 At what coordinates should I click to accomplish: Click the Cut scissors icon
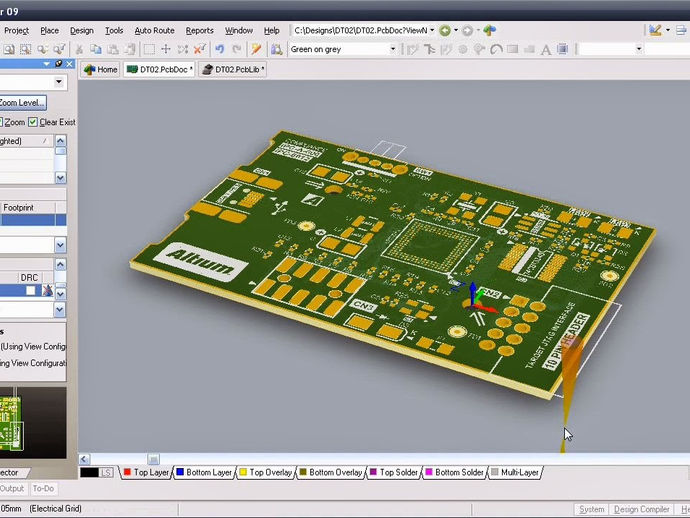79,49
